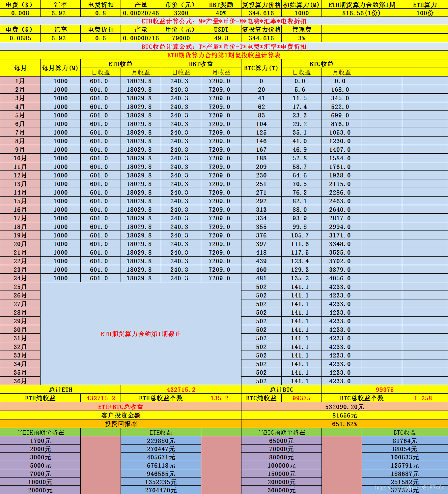Image resolution: width=448 pixels, height=494 pixels.
Task: Select the electricity fee cell 0.0685
Action: (x=20, y=38)
